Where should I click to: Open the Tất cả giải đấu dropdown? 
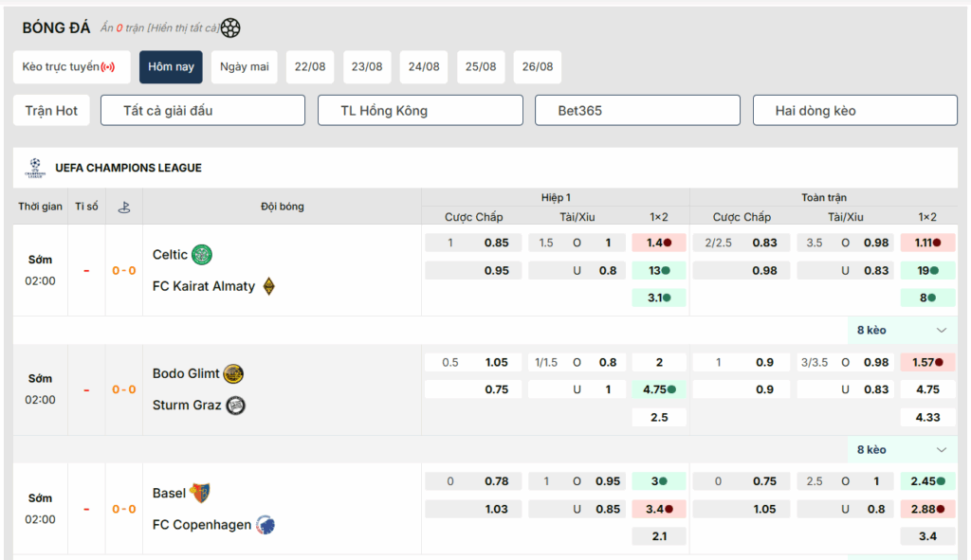pyautogui.click(x=203, y=111)
